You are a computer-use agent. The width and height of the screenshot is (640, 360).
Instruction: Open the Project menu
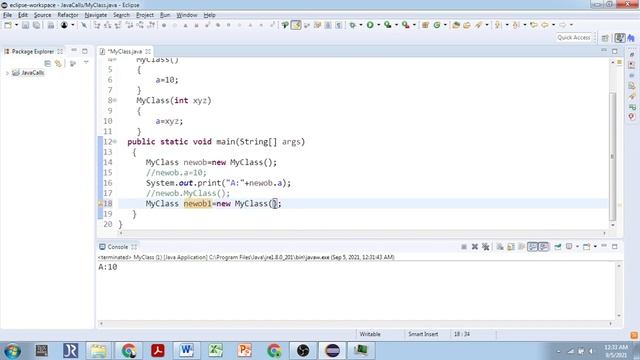pyautogui.click(x=145, y=15)
